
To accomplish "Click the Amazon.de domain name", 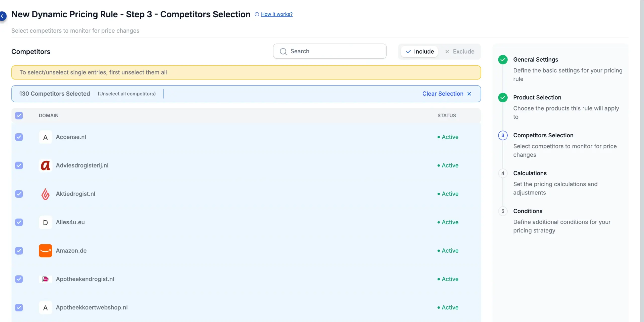I will coord(71,251).
